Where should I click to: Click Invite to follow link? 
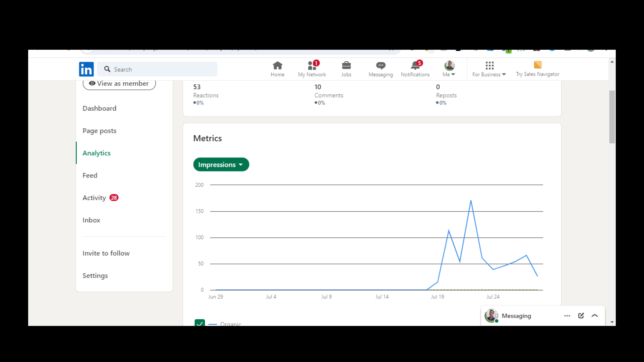click(106, 253)
